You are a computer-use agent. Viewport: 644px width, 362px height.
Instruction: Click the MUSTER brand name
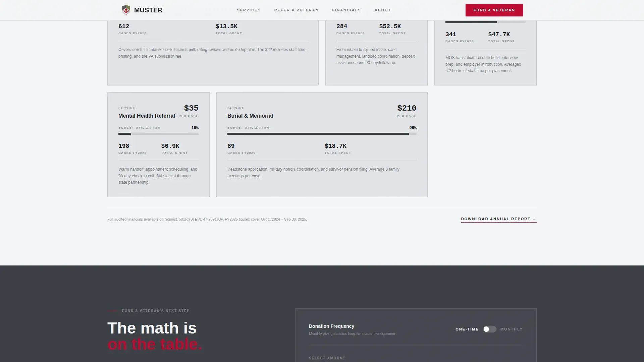pyautogui.click(x=148, y=10)
